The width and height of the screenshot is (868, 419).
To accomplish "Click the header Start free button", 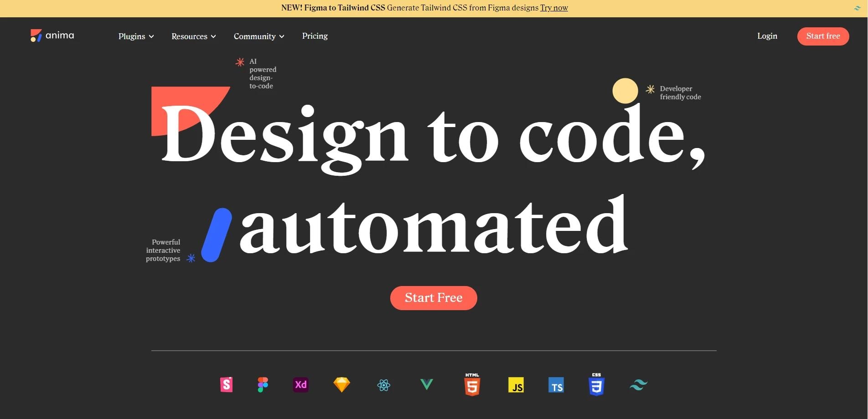I will 823,36.
